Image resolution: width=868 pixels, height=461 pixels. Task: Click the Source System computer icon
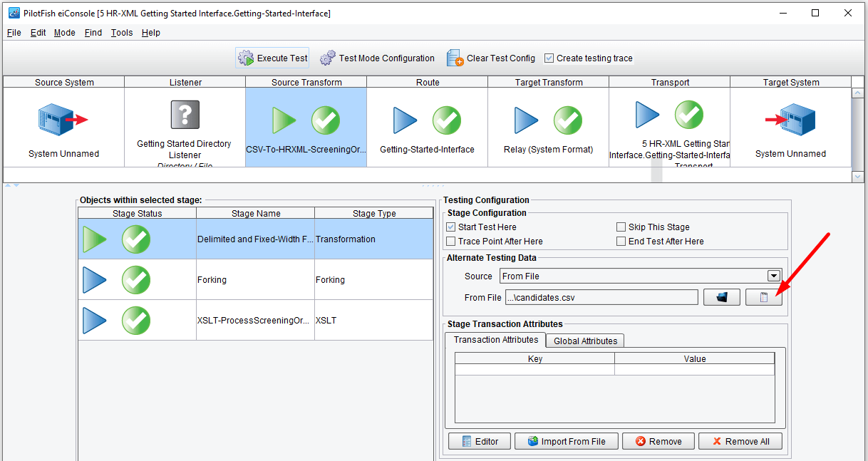pos(63,120)
